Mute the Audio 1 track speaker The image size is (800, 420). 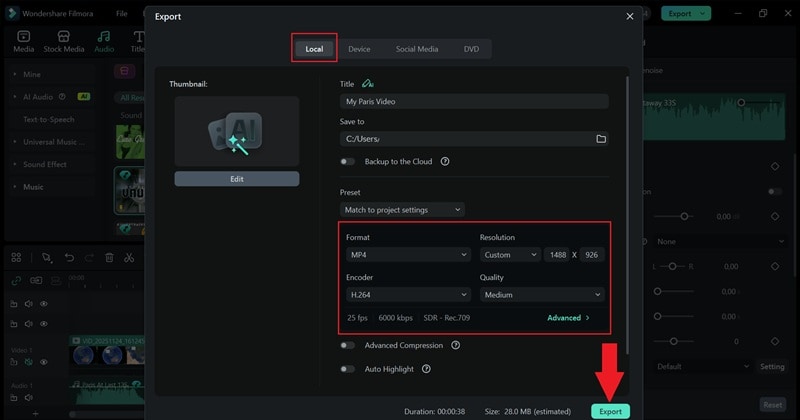pyautogui.click(x=29, y=398)
